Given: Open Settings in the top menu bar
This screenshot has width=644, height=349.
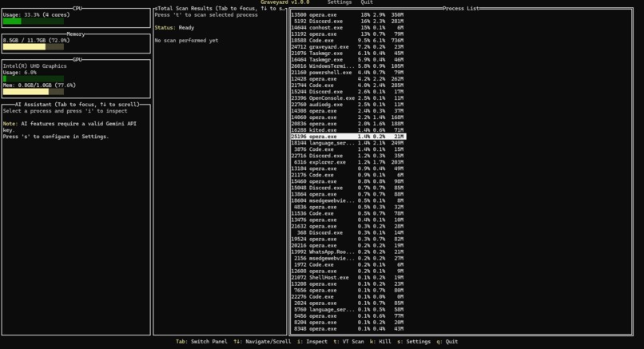Looking at the screenshot, I should point(340,2).
